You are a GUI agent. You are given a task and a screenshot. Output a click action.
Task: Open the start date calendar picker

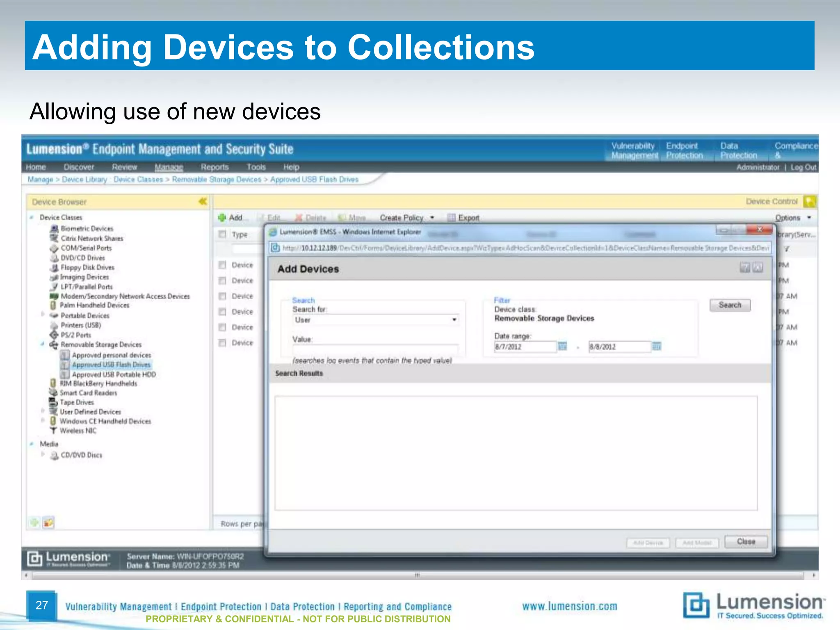pos(562,347)
